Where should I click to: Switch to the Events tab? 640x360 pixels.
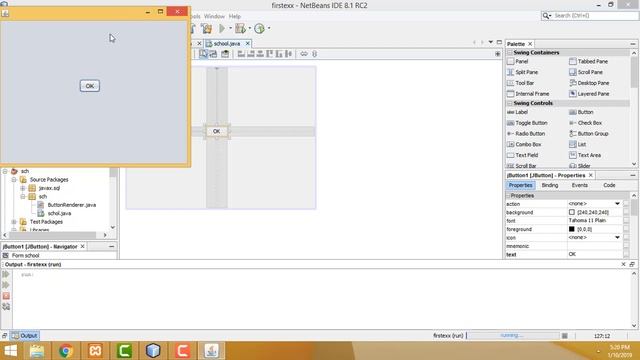coord(580,185)
